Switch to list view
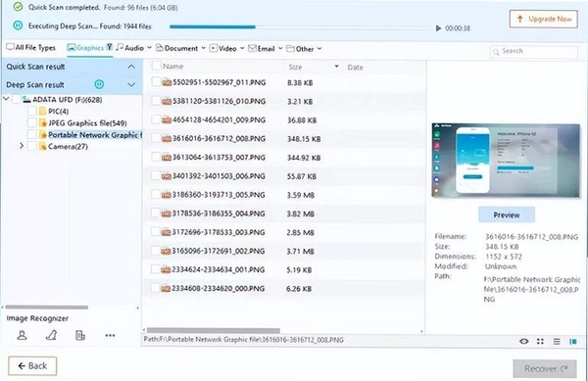The height and width of the screenshot is (381, 588). click(557, 341)
